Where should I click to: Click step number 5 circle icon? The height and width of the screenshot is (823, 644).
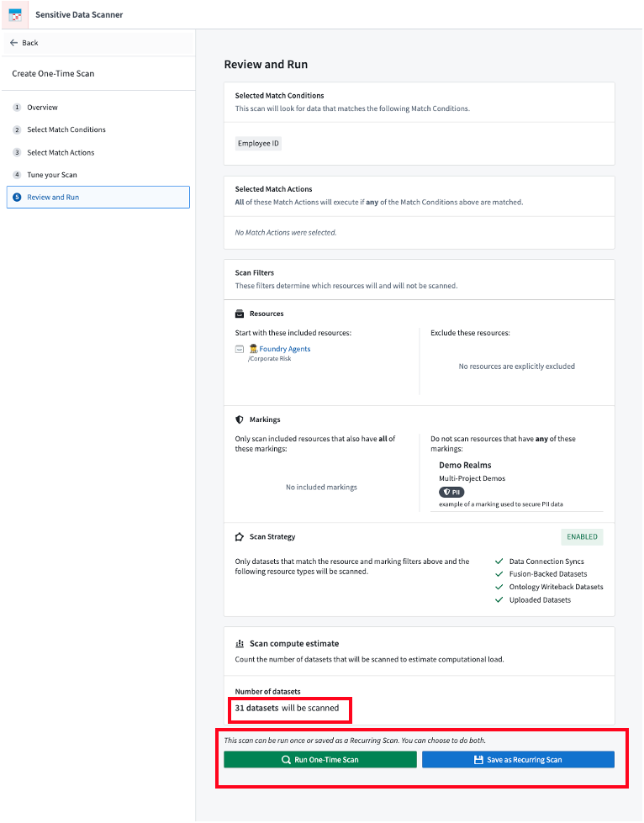point(17,198)
